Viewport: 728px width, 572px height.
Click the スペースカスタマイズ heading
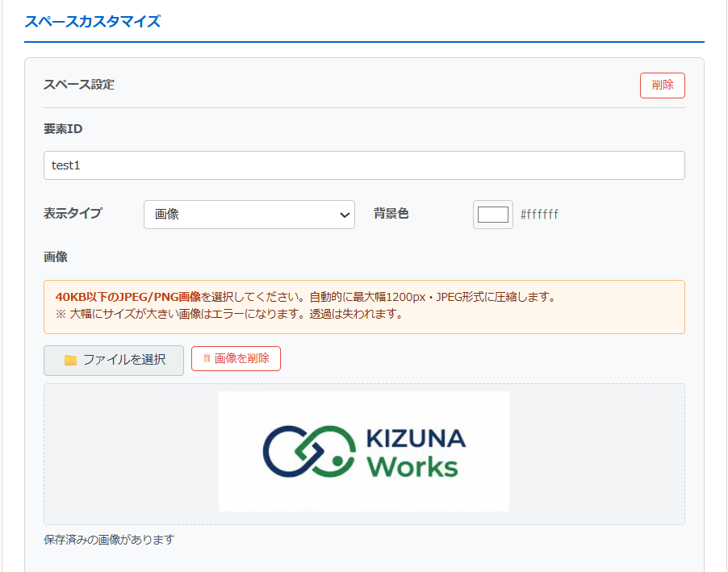coord(92,21)
